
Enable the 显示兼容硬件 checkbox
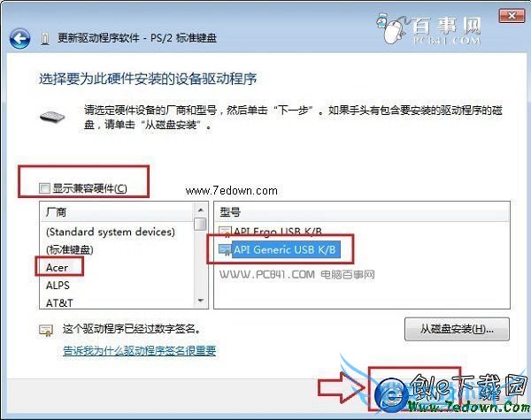(x=44, y=187)
